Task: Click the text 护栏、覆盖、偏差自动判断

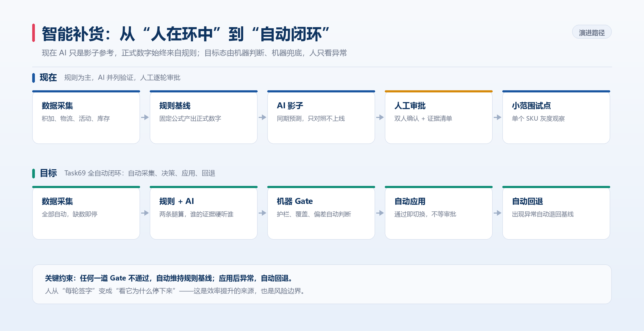Action: 314,214
